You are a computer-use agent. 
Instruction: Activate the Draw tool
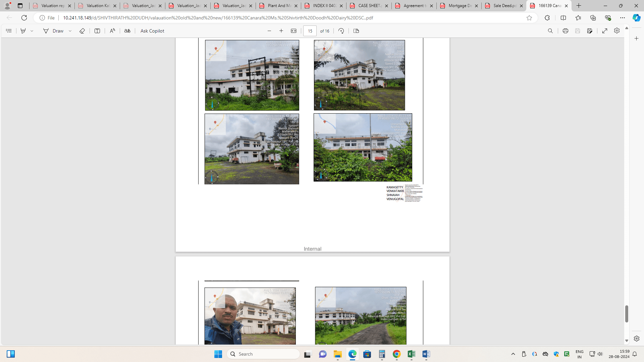[53, 31]
